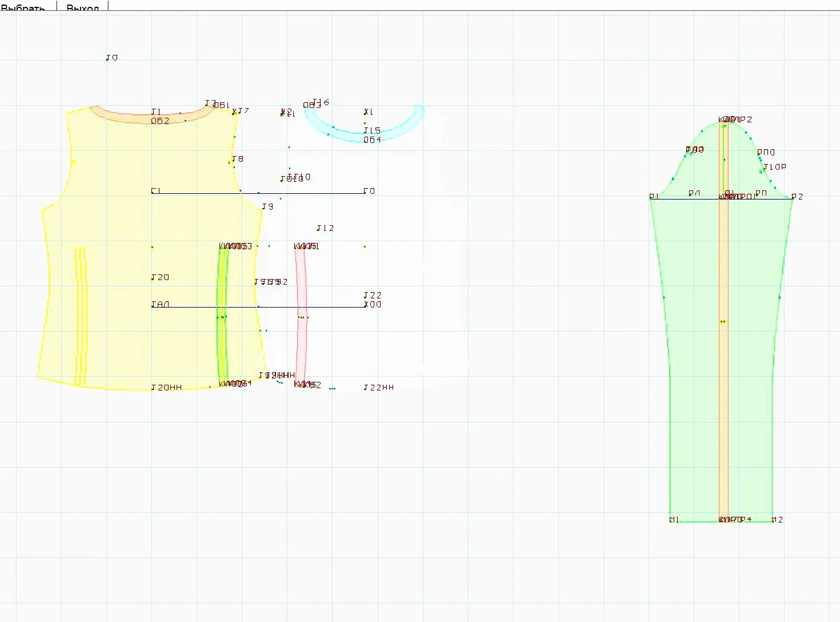The height and width of the screenshot is (622, 840).
Task: Select point Т12 on the front piece
Action: (318, 229)
